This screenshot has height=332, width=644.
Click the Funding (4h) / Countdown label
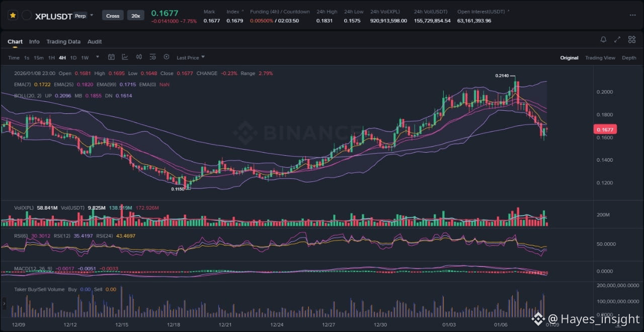click(x=280, y=12)
